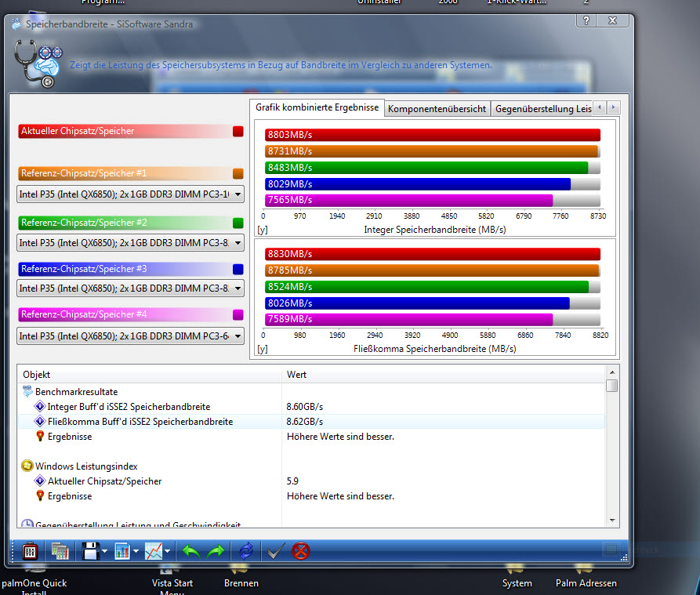Open Referenz-Chipsatz/Speicher #1 combo box
700x595 pixels.
click(x=130, y=194)
